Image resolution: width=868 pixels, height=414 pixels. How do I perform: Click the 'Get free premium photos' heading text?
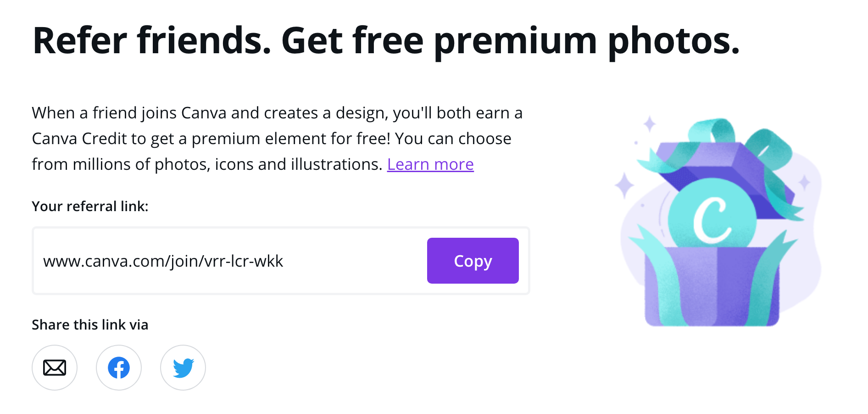click(x=511, y=41)
